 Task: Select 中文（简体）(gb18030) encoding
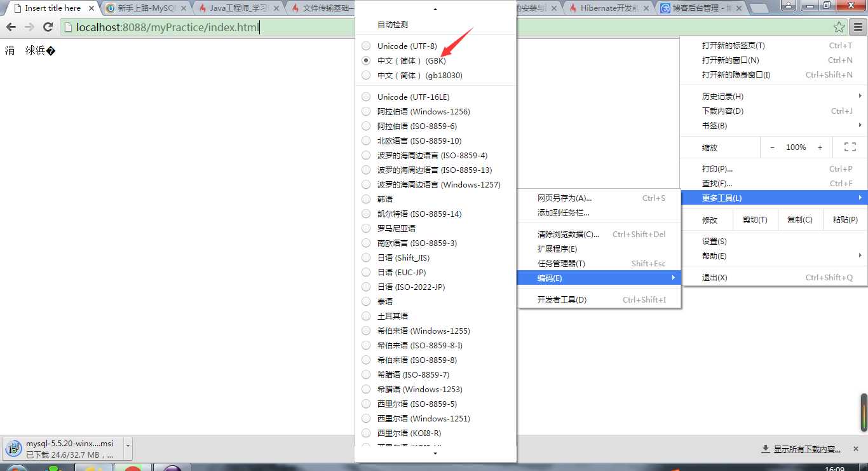pos(436,75)
